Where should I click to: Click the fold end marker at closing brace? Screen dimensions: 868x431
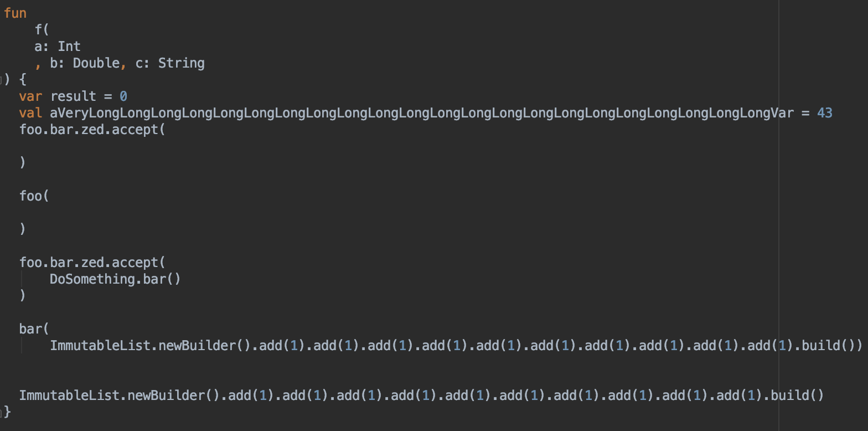2,412
